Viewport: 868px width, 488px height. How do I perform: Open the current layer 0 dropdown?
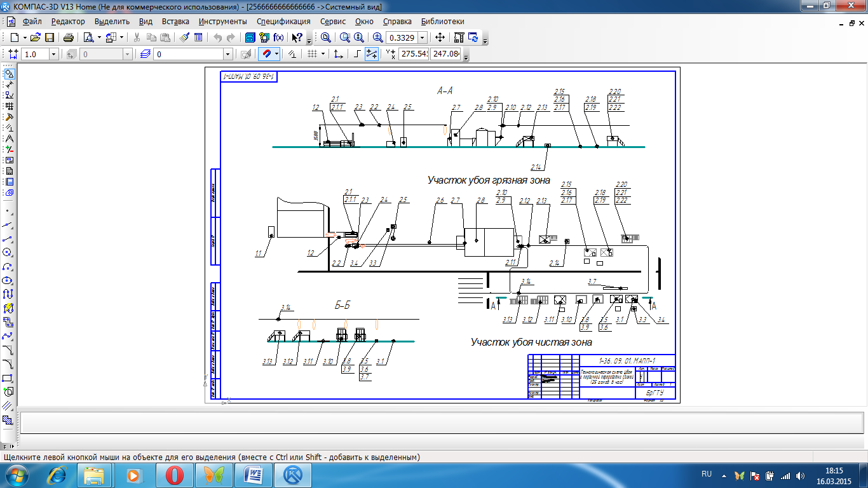click(x=228, y=54)
